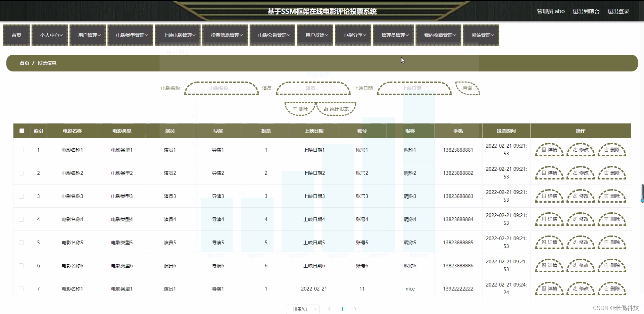Toggle the select-all checkbox in table header

pos(21,130)
